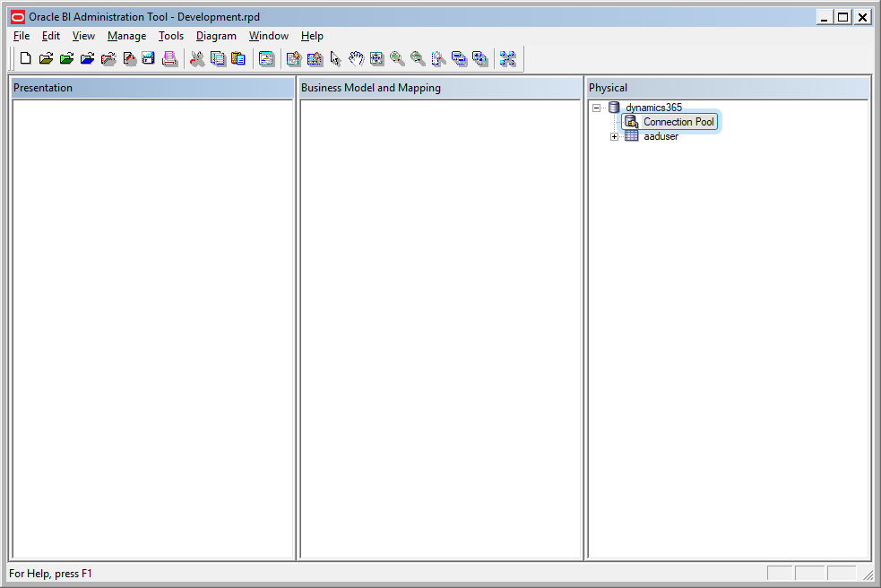The width and height of the screenshot is (881, 588).
Task: Select the dynamics365 database item
Action: tap(653, 108)
